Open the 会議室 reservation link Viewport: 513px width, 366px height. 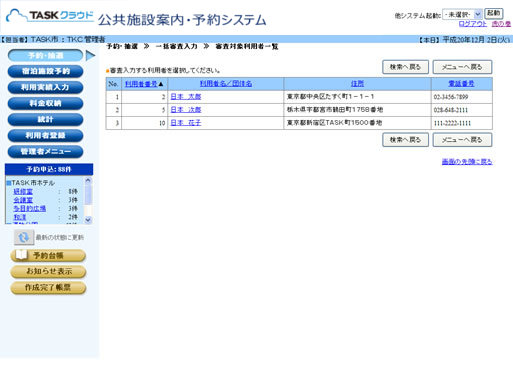tap(23, 200)
